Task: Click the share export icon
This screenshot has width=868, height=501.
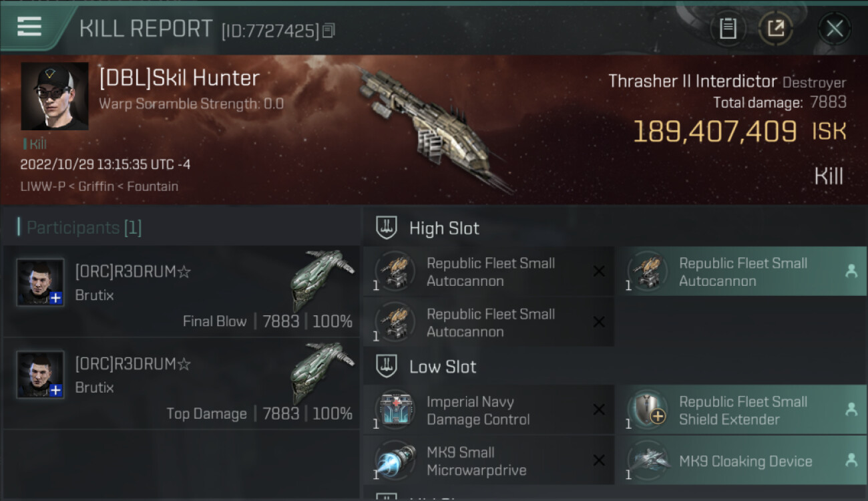Action: [775, 29]
